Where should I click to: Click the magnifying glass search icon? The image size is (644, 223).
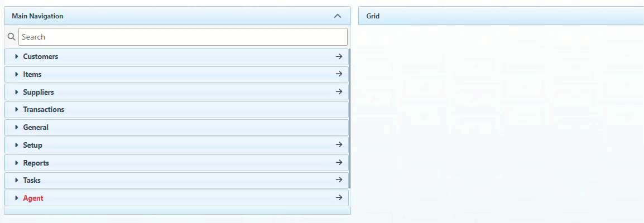(x=11, y=37)
